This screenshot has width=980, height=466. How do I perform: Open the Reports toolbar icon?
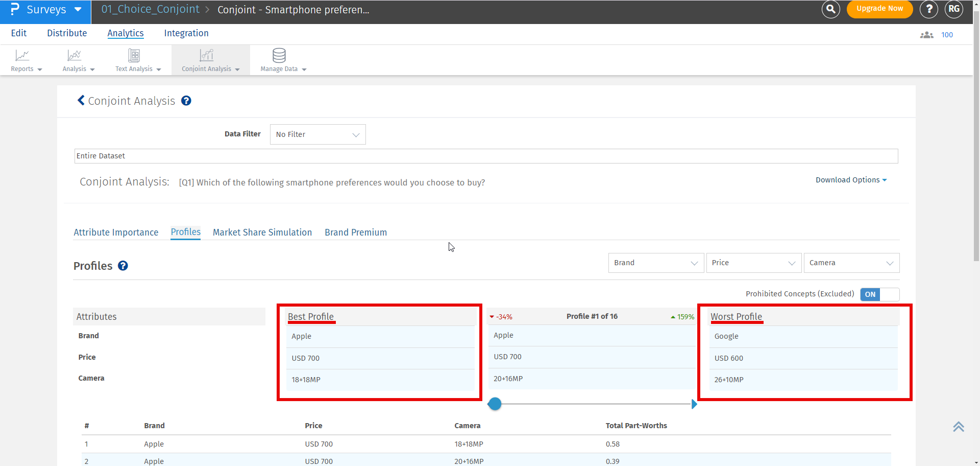(22, 55)
